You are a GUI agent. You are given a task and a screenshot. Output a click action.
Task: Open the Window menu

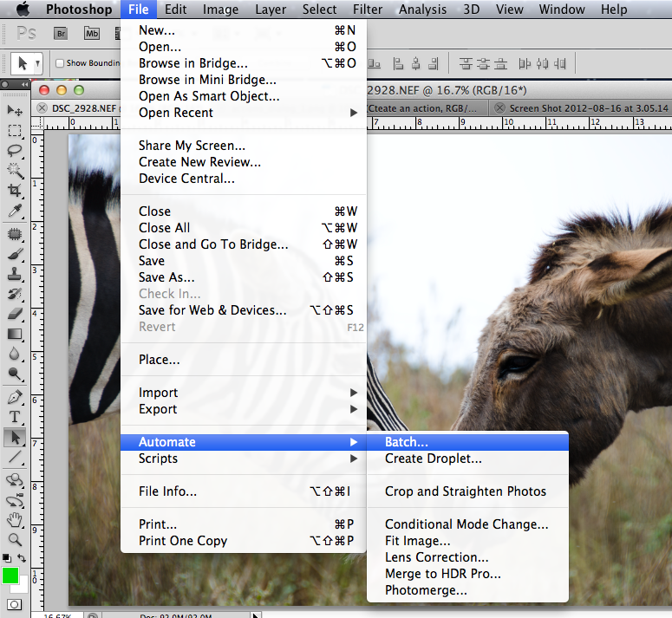[561, 10]
